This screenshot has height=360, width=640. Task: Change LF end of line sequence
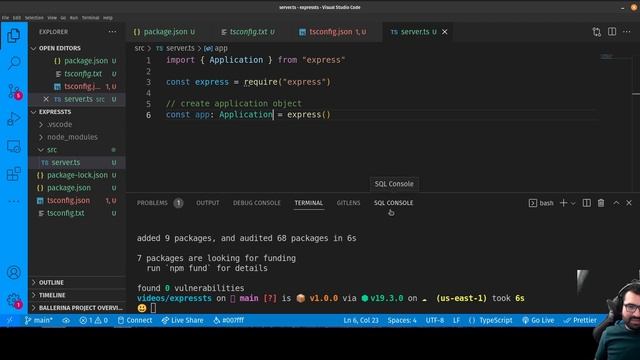click(x=456, y=320)
